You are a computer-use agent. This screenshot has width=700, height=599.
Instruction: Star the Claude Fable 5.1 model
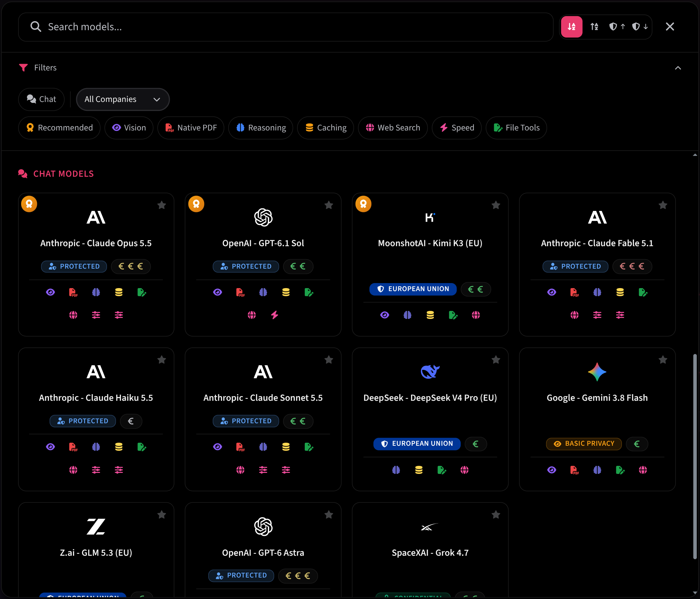pyautogui.click(x=663, y=205)
